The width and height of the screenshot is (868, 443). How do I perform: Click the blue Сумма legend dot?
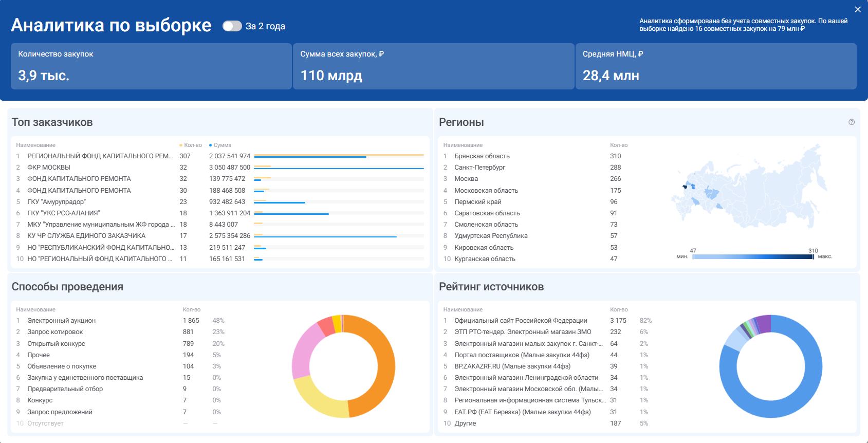tap(211, 145)
